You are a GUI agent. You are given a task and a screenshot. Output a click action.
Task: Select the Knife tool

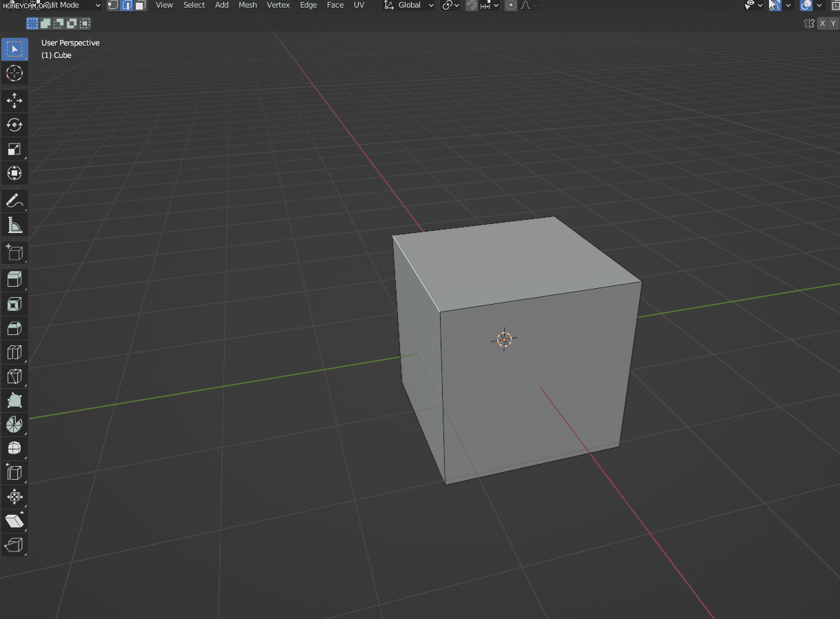(14, 376)
